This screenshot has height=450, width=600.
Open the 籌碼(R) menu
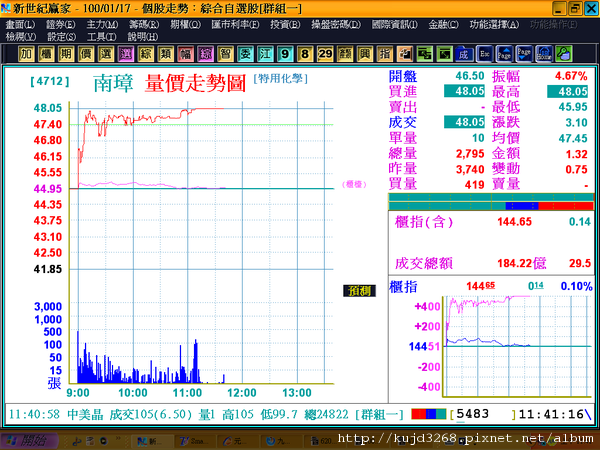click(144, 24)
